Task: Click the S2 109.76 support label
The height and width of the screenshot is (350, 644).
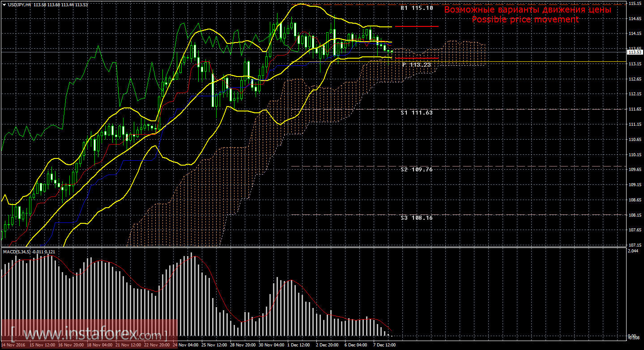Action: 416,170
